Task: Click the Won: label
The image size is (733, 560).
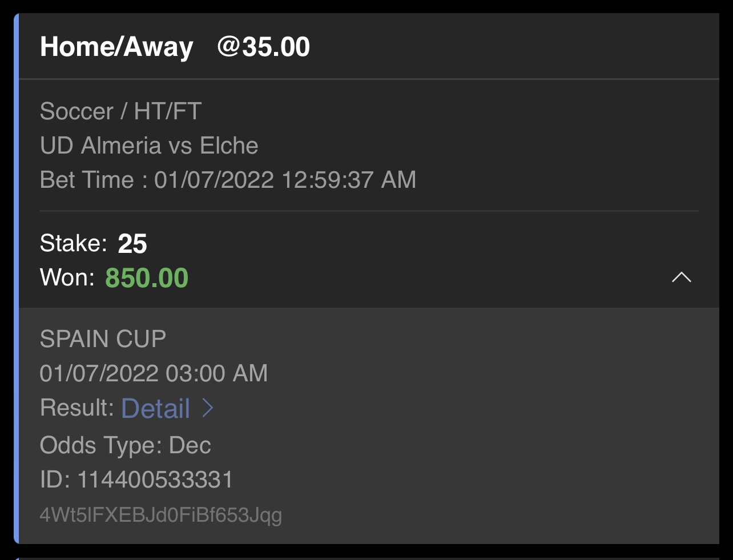Action: (67, 278)
